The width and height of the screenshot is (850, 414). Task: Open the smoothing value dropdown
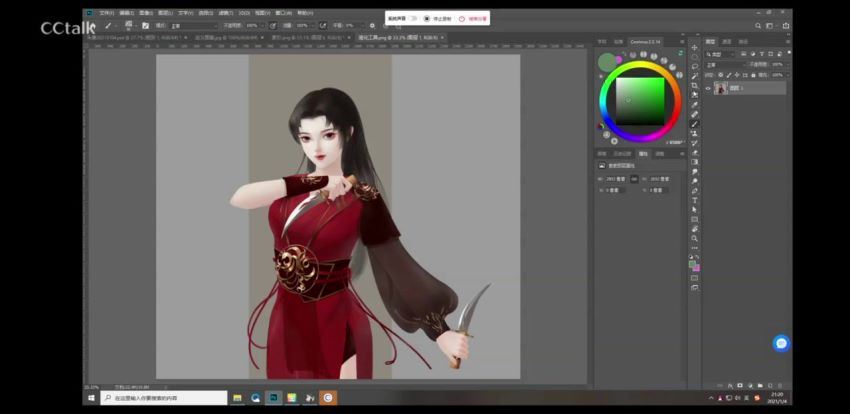363,25
